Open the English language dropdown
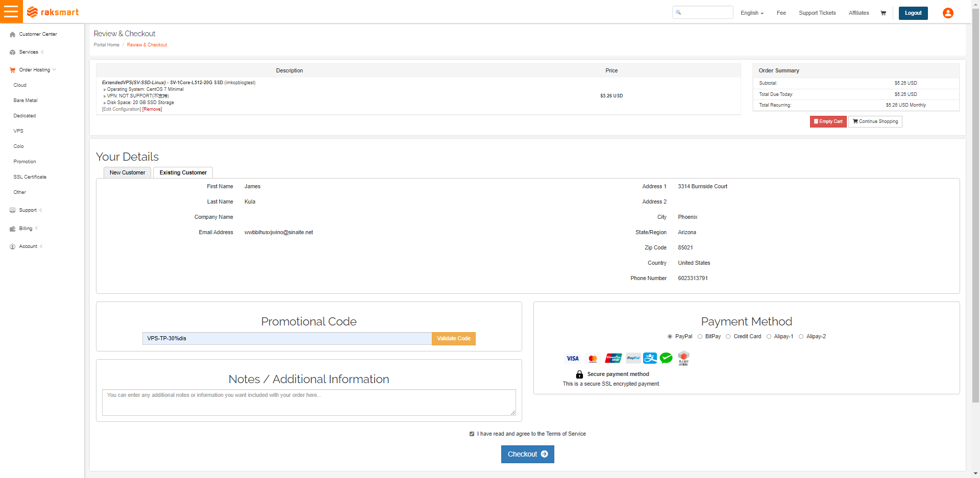 [x=751, y=13]
